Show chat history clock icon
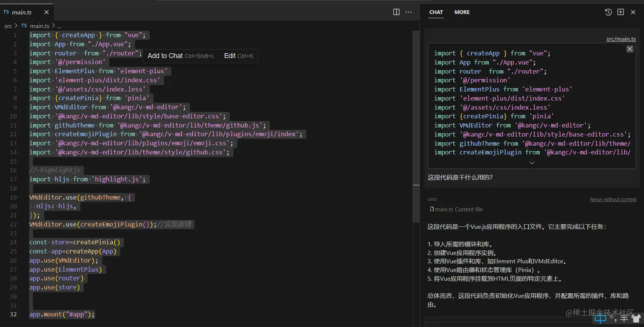 (x=609, y=12)
